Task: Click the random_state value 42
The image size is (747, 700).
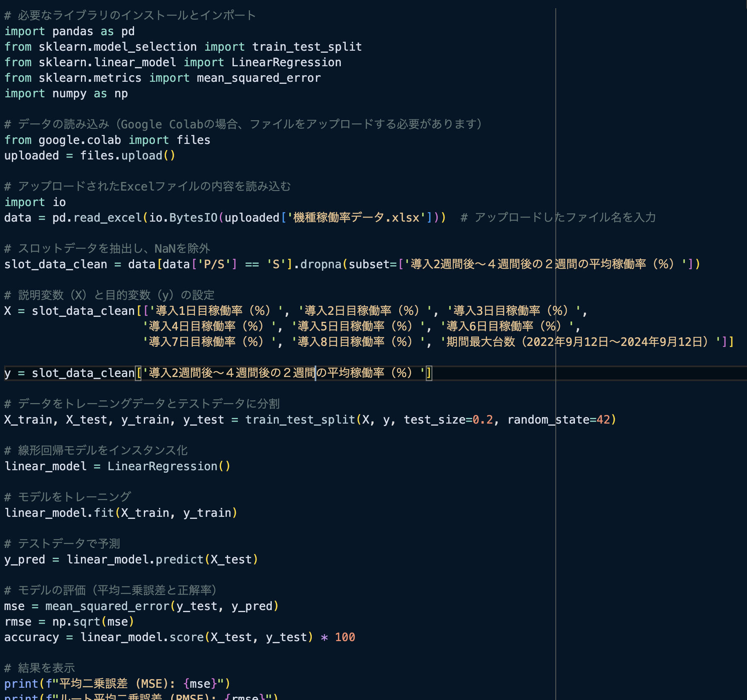Action: 603,420
